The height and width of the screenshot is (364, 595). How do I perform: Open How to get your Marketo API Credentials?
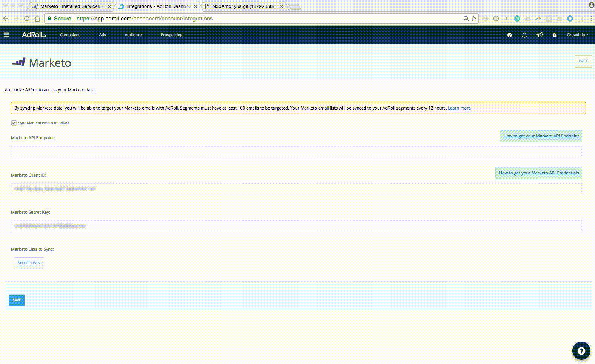[539, 173]
